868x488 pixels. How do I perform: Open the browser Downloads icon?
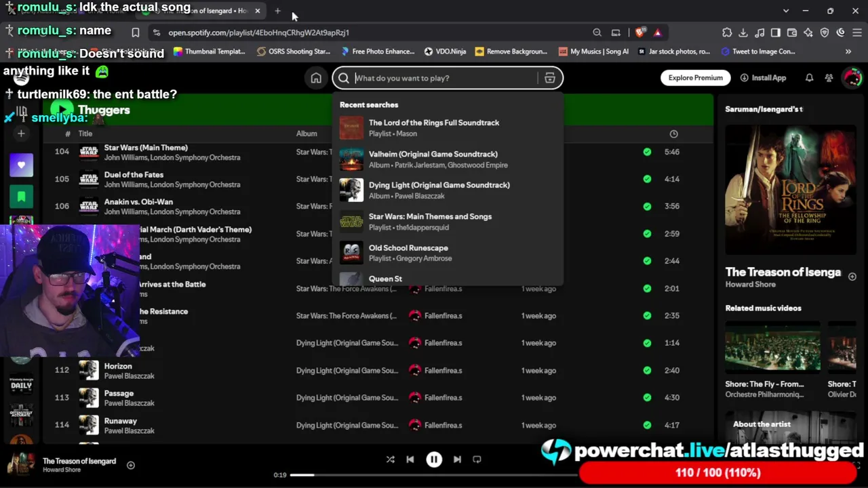[743, 33]
